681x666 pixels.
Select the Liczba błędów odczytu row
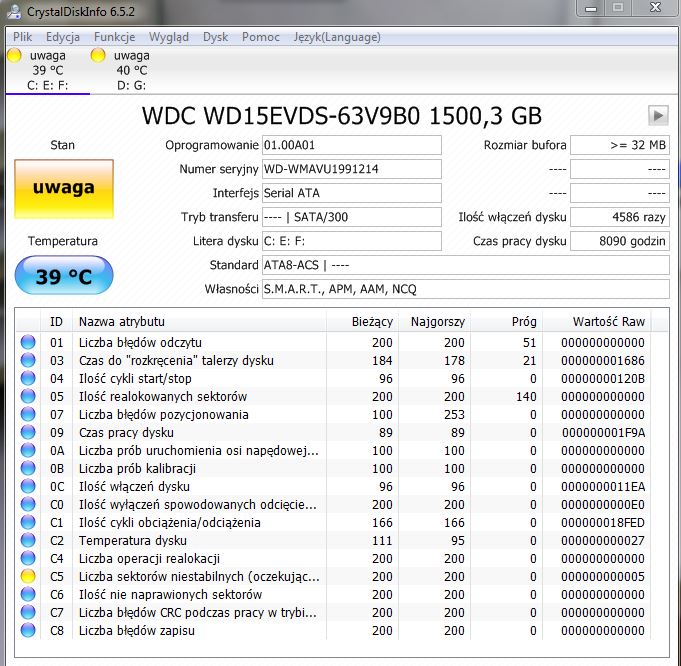[333, 342]
